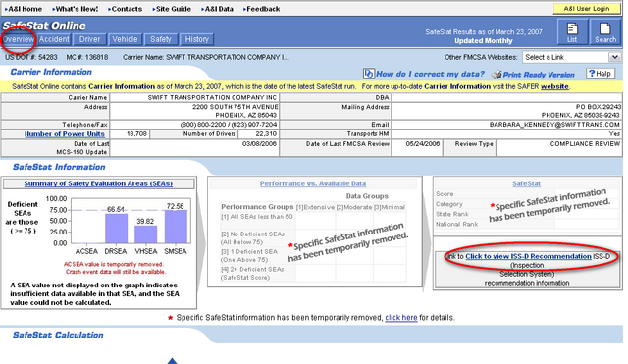Image resolution: width=628 pixels, height=364 pixels.
Task: Open the Help button
Action: pyautogui.click(x=601, y=74)
